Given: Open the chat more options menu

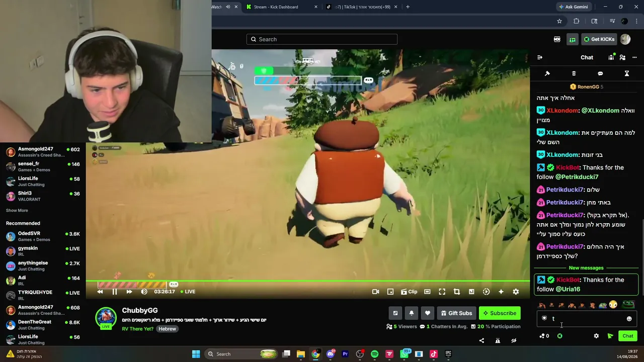Looking at the screenshot, I should point(634,57).
